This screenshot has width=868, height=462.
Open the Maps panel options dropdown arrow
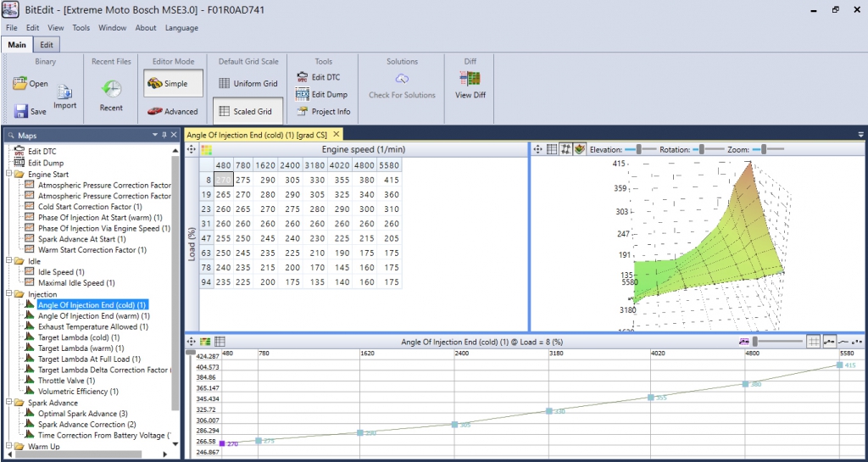[156, 135]
